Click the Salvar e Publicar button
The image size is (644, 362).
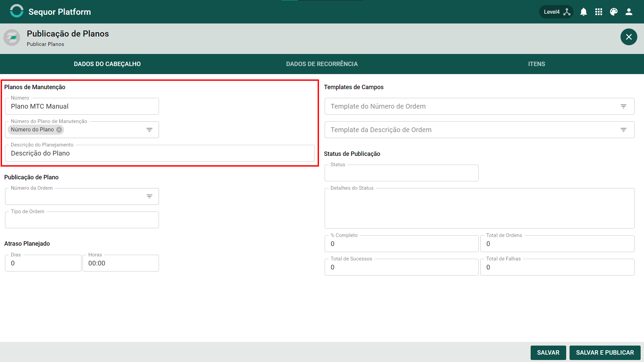point(605,353)
